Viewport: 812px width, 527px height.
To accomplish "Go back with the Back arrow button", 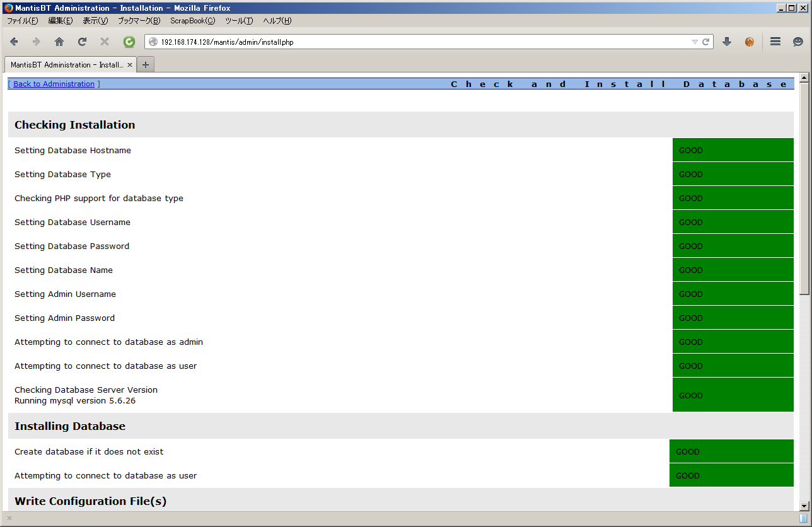I will (14, 42).
